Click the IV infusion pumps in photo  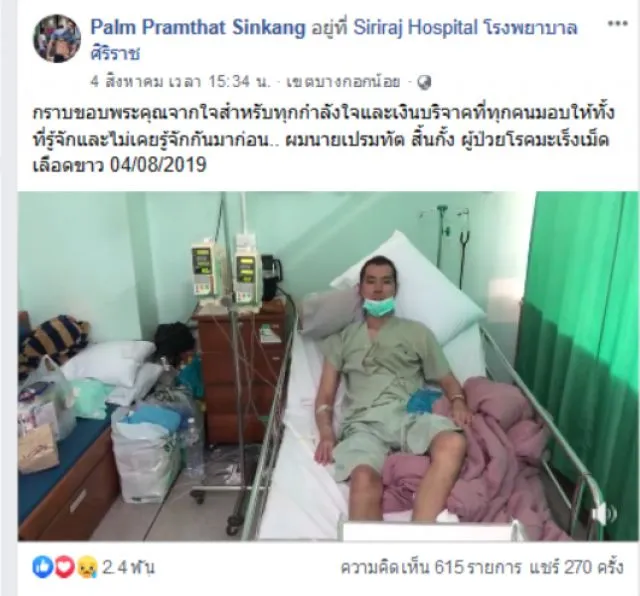pyautogui.click(x=227, y=271)
